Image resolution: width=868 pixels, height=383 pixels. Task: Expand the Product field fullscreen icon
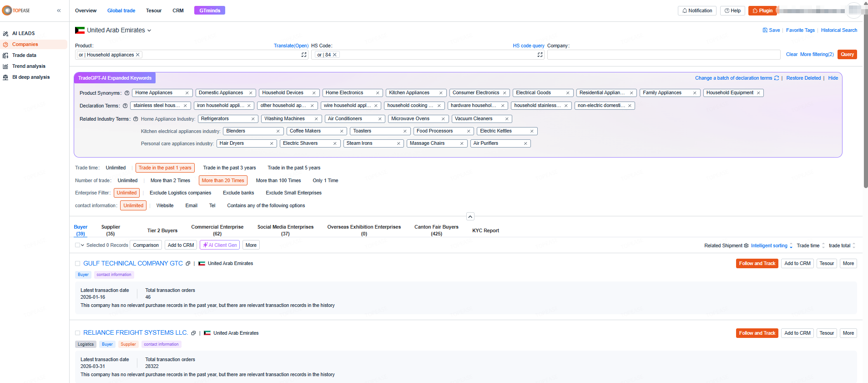click(x=304, y=55)
